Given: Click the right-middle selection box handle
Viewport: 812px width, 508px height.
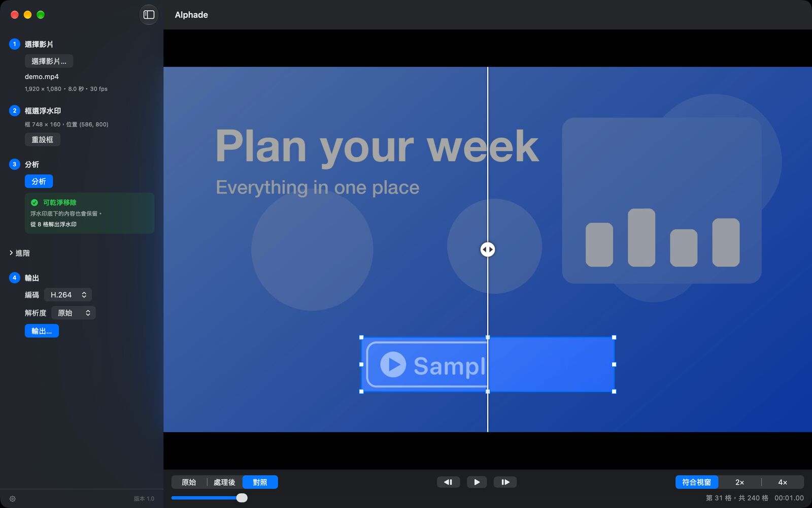Looking at the screenshot, I should [614, 364].
